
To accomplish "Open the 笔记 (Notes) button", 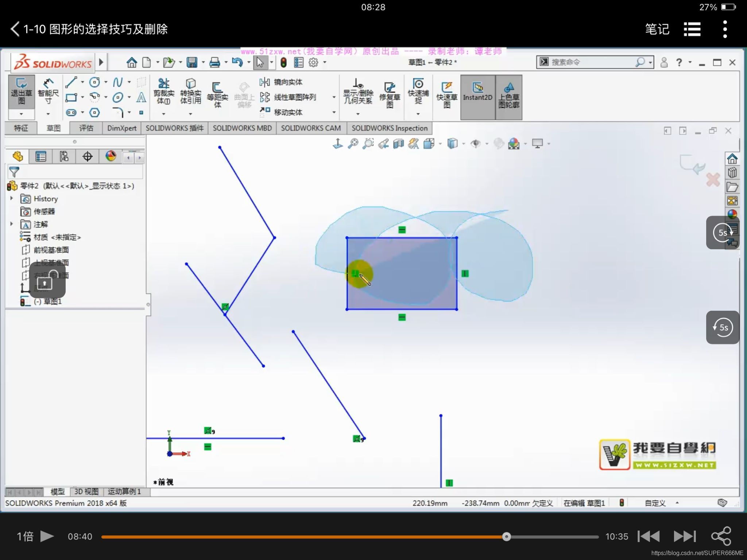I will click(657, 29).
